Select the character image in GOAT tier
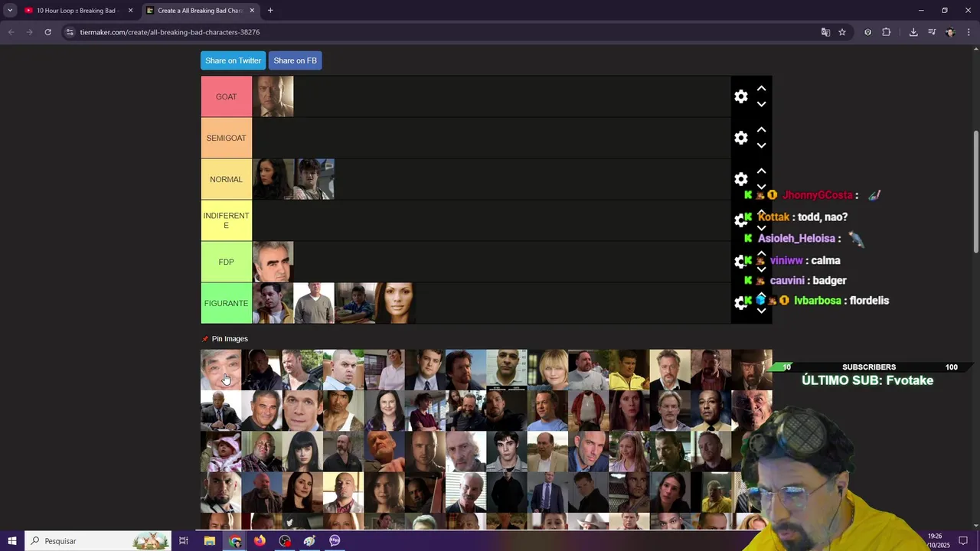Viewport: 980px width, 551px height. point(273,96)
